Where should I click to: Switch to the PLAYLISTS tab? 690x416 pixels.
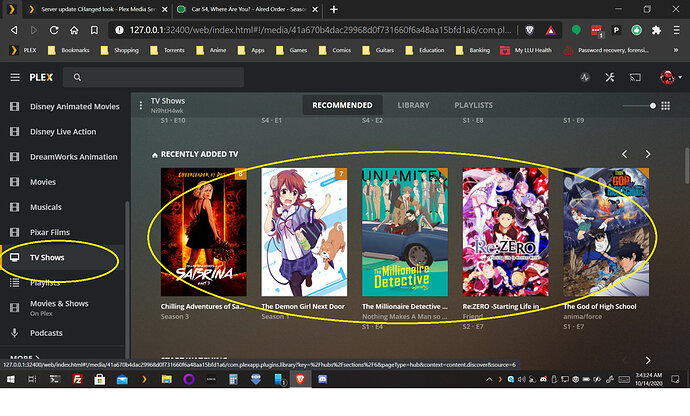coord(473,105)
